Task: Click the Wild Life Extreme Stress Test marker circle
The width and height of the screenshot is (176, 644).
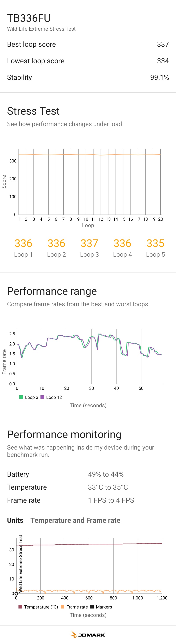Action: [16, 594]
